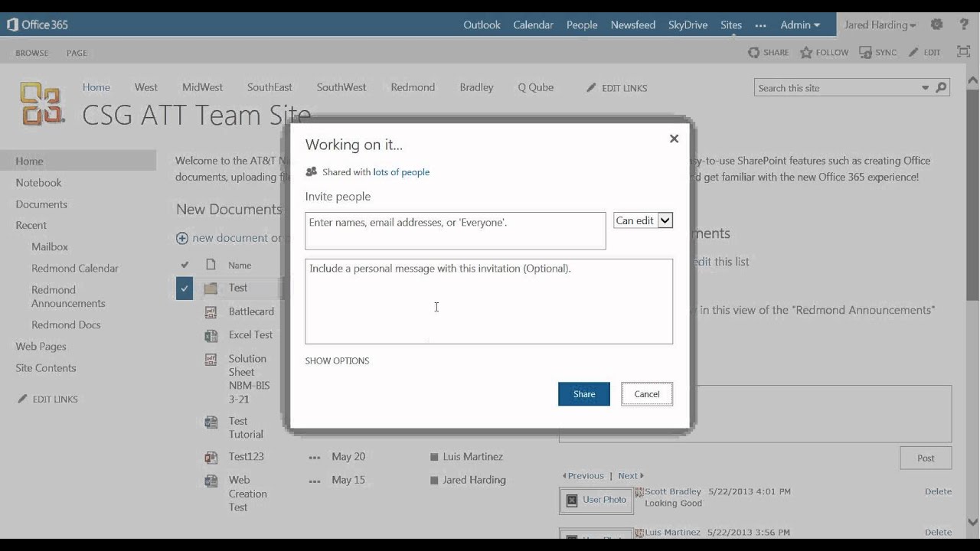Image resolution: width=980 pixels, height=551 pixels.
Task: Open the search scope dropdown arrow
Action: [x=925, y=88]
